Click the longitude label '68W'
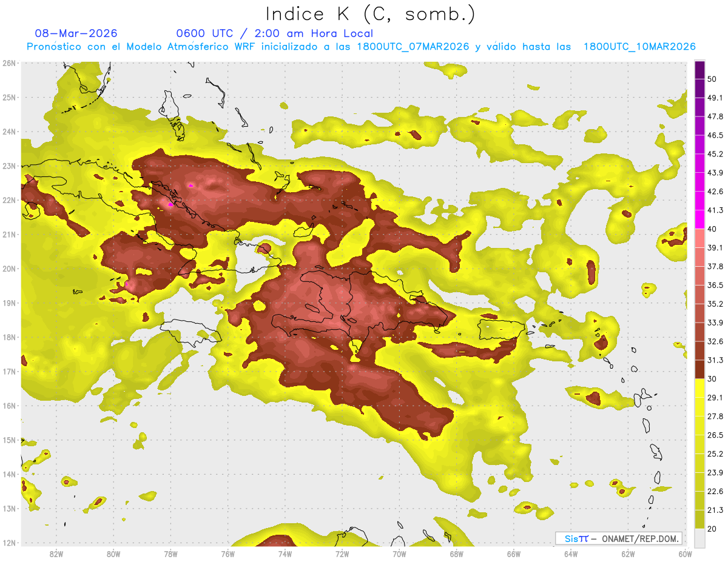 pyautogui.click(x=456, y=554)
